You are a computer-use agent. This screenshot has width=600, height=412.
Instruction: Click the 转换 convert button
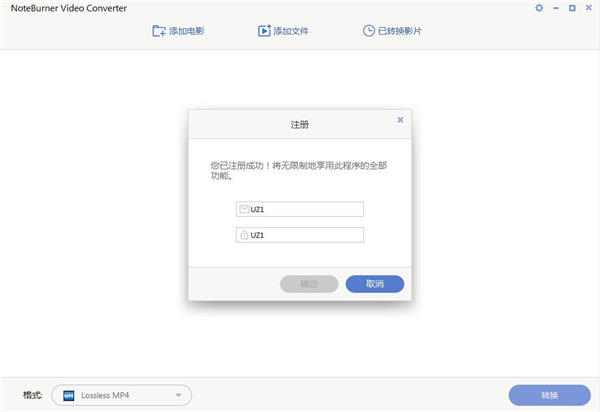[x=549, y=395]
